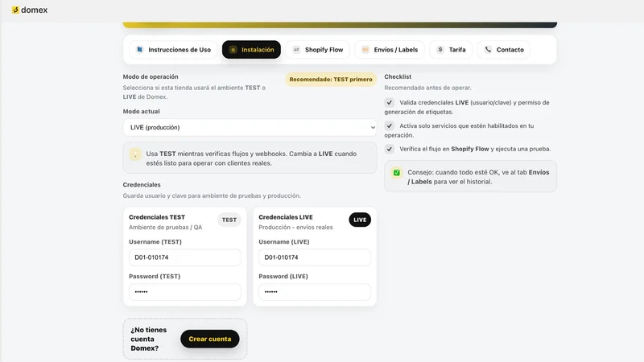The width and height of the screenshot is (644, 362).
Task: Switch to the Shopify Flow tab
Action: coord(317,50)
